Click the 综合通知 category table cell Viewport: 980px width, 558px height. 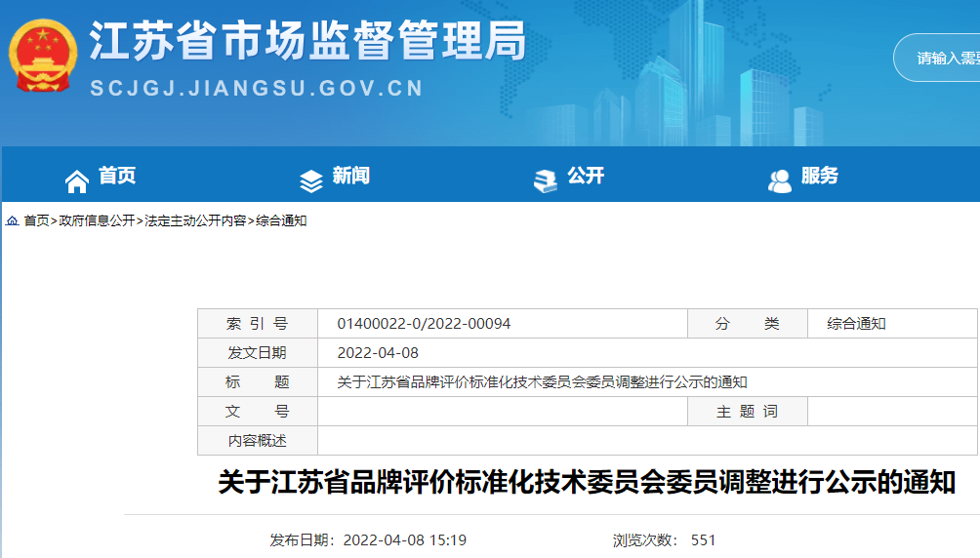tap(892, 324)
